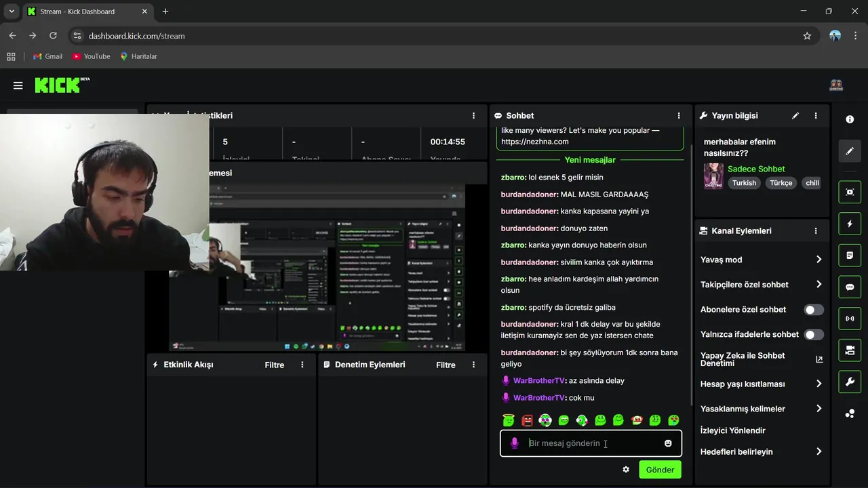Insert the heart-eyes drooling green emote
868x488 pixels.
(673, 420)
